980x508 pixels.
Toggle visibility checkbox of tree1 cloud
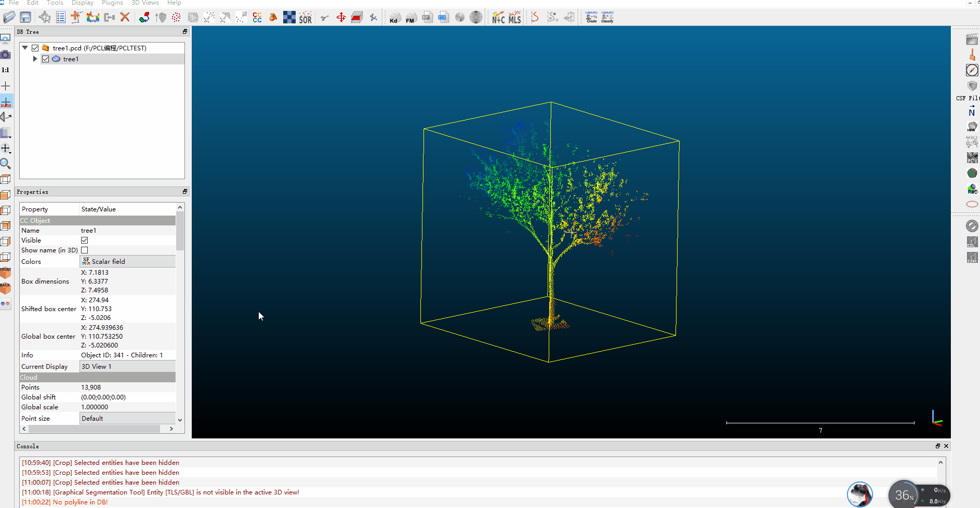tap(46, 59)
